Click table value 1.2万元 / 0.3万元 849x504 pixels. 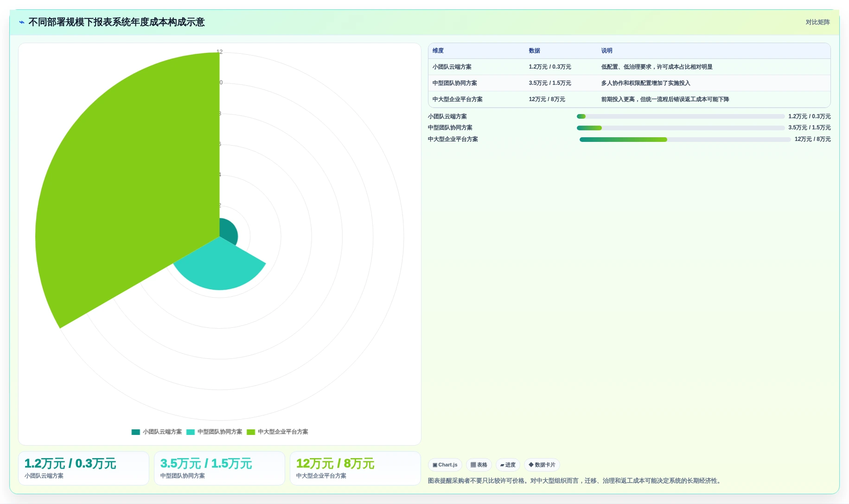(x=550, y=67)
